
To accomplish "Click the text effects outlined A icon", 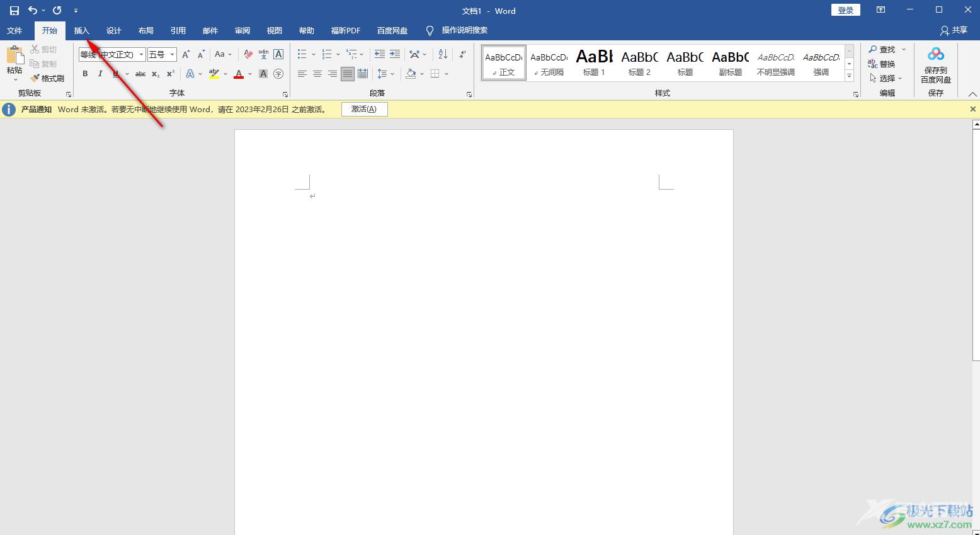I will click(190, 74).
